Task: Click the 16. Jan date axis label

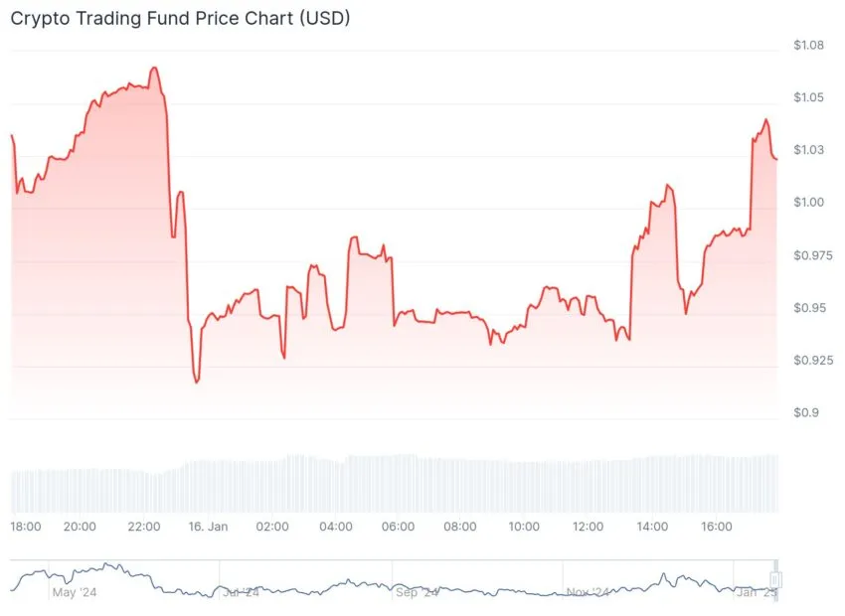Action: 208,527
